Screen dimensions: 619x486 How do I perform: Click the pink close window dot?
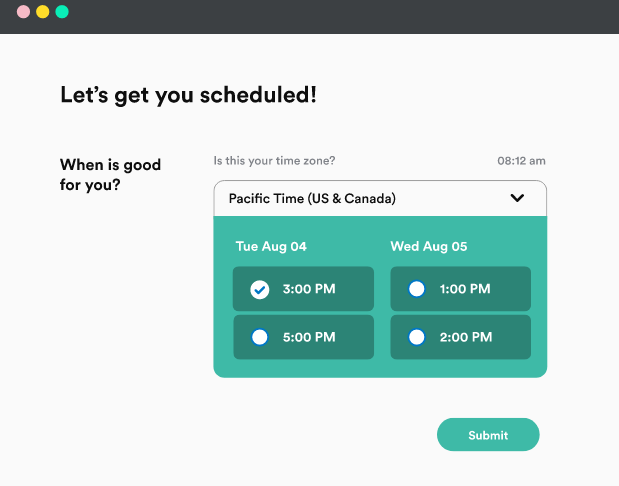coord(23,12)
